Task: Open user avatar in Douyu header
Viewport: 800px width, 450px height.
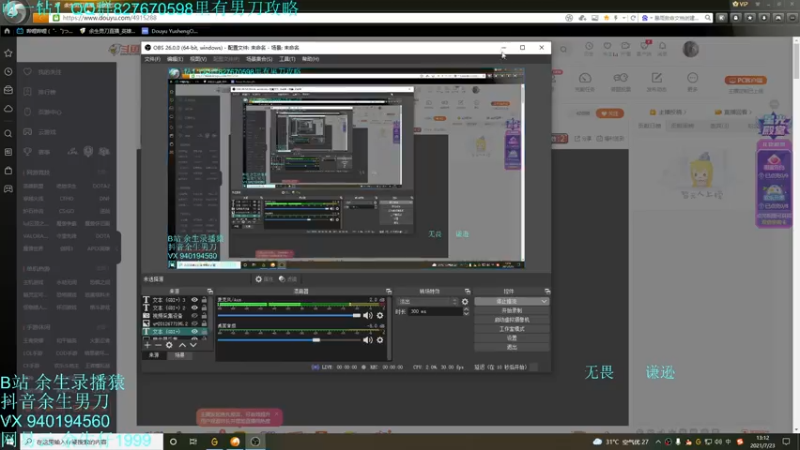Action: (x=691, y=49)
